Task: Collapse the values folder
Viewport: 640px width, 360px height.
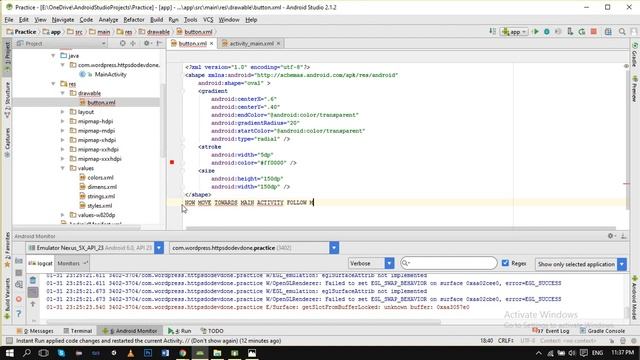Action: point(63,168)
